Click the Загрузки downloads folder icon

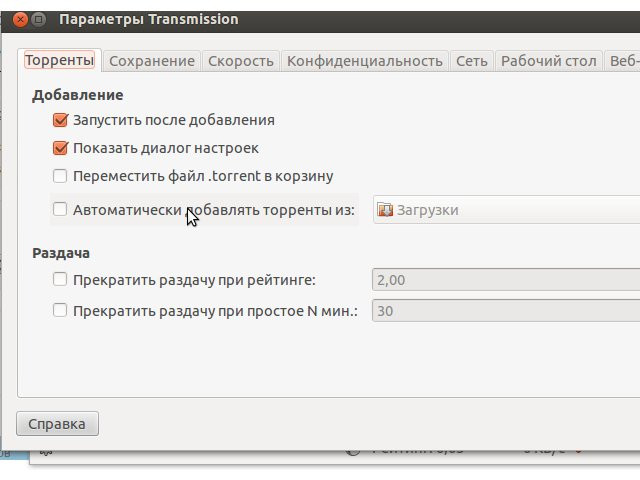point(385,210)
